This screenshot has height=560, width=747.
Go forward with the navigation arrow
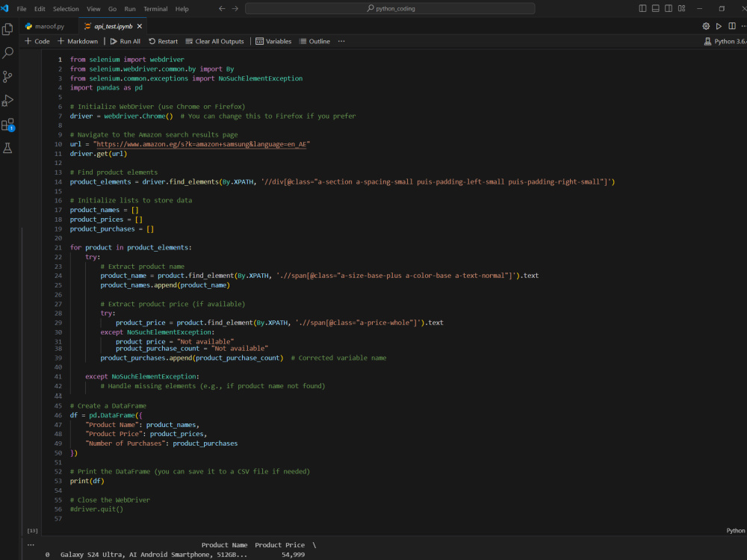point(235,8)
